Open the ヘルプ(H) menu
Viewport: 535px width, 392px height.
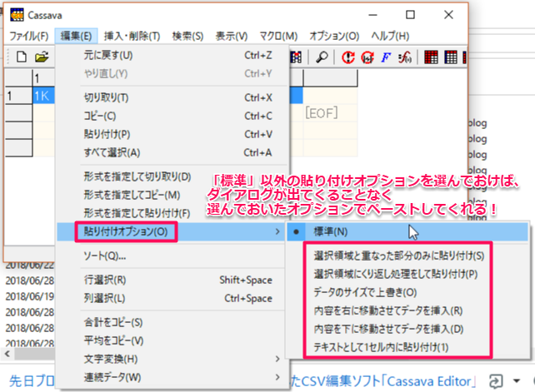pyautogui.click(x=390, y=36)
